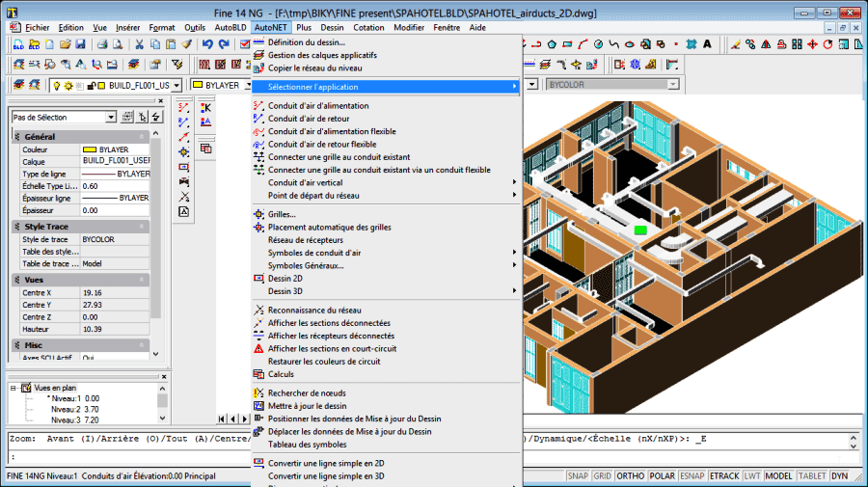Click the 'K' calculation icon
This screenshot has width=868, height=487.
click(x=206, y=107)
